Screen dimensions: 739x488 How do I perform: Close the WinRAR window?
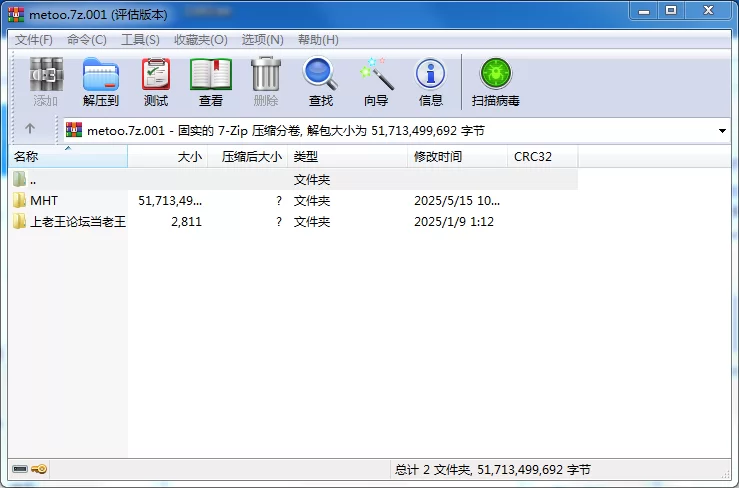[708, 11]
